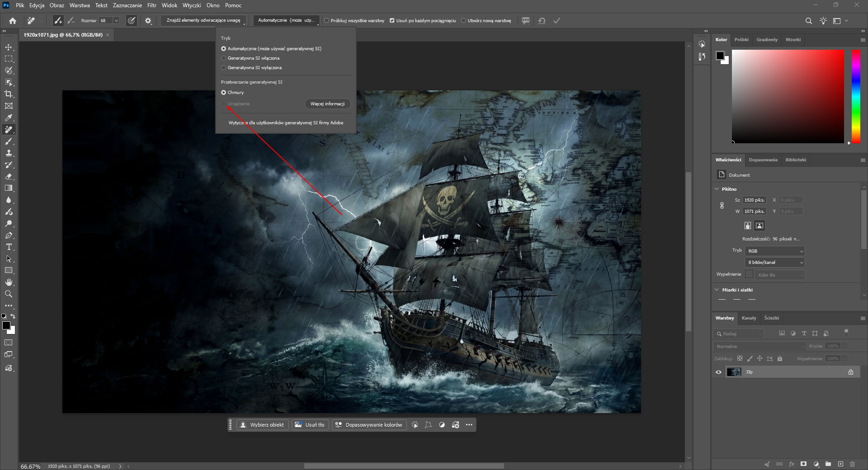Swap foreground and background colors in toolbar
The width and height of the screenshot is (868, 470).
click(x=13, y=316)
